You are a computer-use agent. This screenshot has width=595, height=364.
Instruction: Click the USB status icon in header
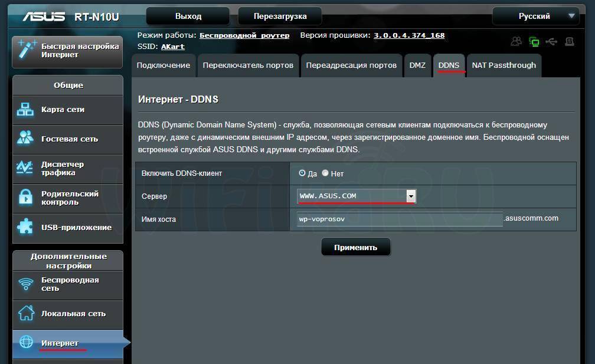tap(552, 42)
